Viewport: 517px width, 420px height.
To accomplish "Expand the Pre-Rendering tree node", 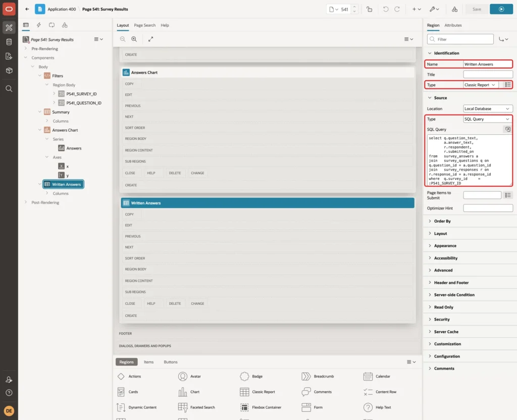I will point(26,48).
